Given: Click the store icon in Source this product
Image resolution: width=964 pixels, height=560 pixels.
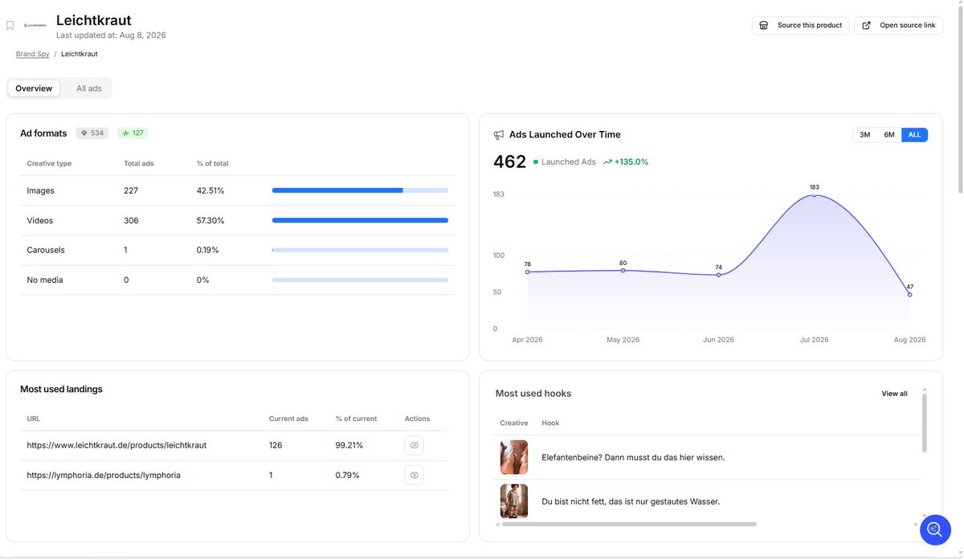Looking at the screenshot, I should click(764, 26).
